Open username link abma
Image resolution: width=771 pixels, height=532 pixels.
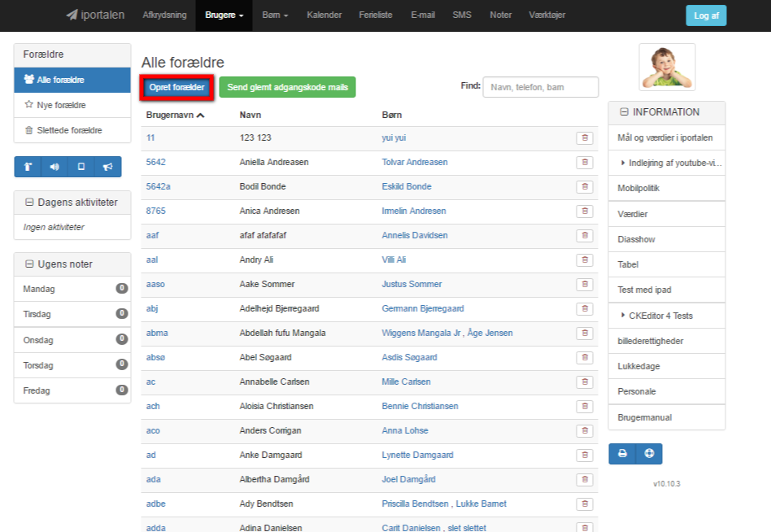157,333
